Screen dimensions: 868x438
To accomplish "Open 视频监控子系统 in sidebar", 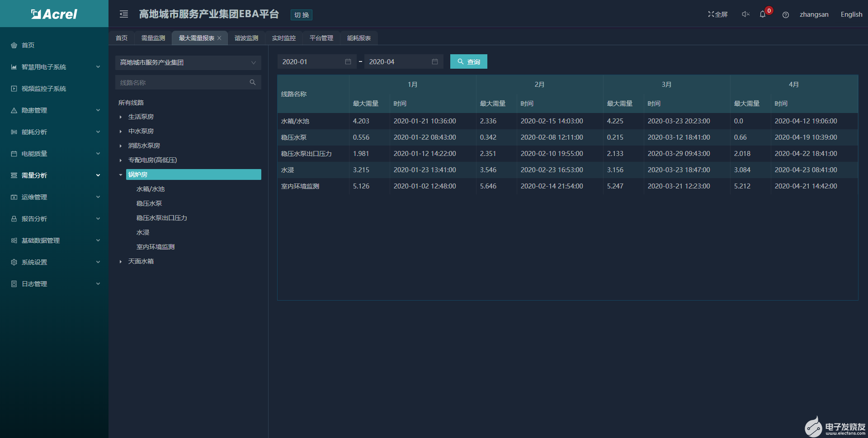I will [54, 89].
